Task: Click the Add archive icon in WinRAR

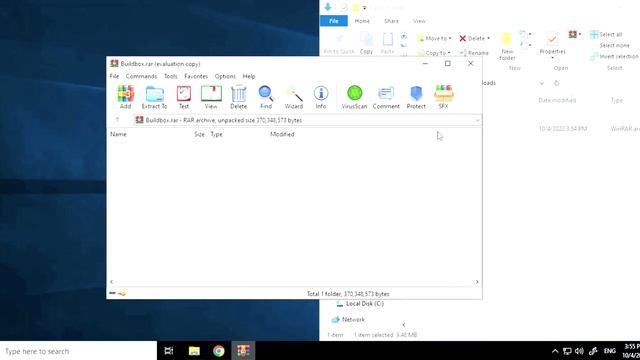Action: pos(125,97)
